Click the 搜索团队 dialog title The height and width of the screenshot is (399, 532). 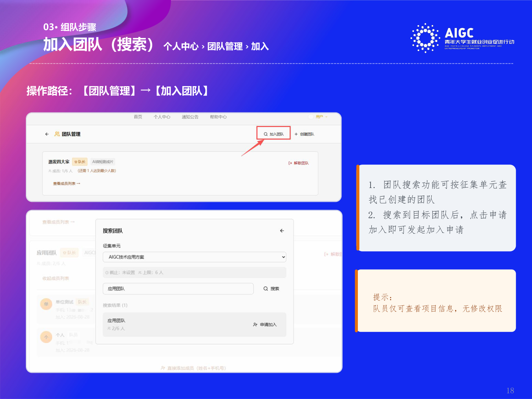[113, 231]
